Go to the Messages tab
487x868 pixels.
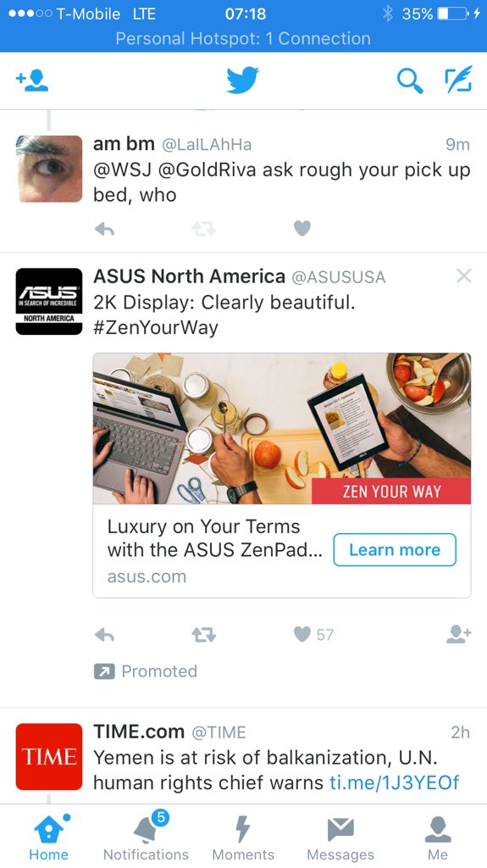[340, 836]
